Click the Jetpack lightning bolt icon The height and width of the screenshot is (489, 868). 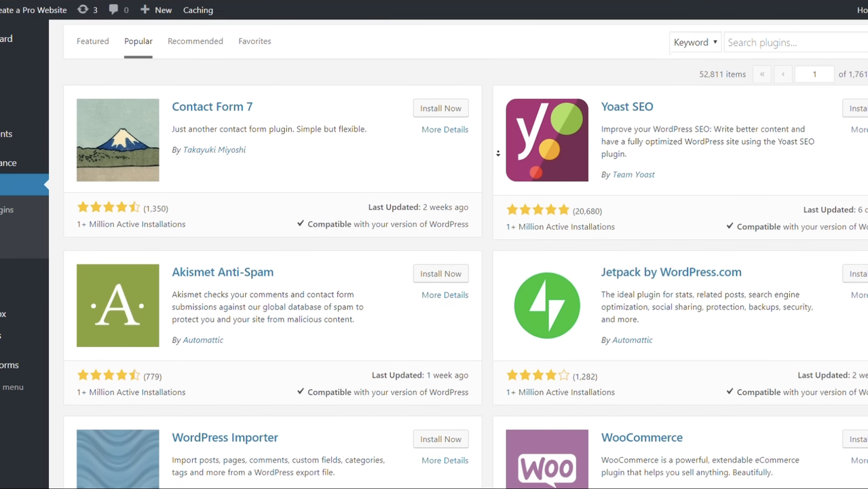[546, 306]
